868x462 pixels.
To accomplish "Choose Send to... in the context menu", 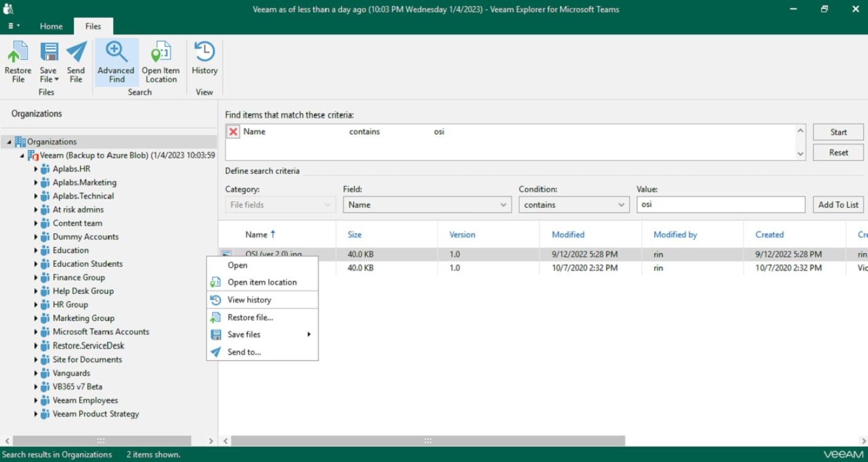I will pyautogui.click(x=262, y=352).
